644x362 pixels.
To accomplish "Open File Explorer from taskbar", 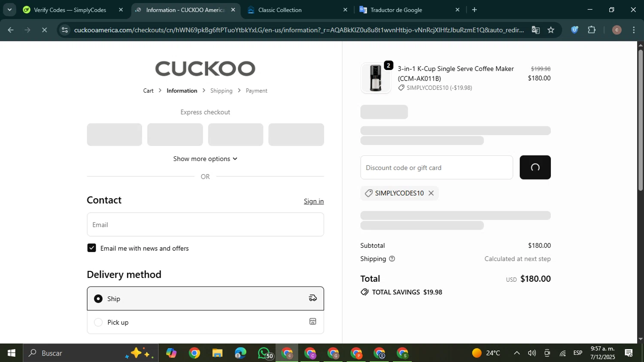I will pos(218,353).
